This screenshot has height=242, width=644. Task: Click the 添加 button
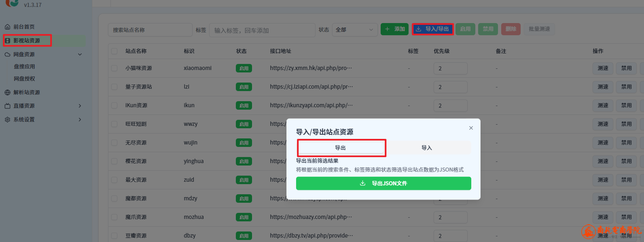click(394, 29)
